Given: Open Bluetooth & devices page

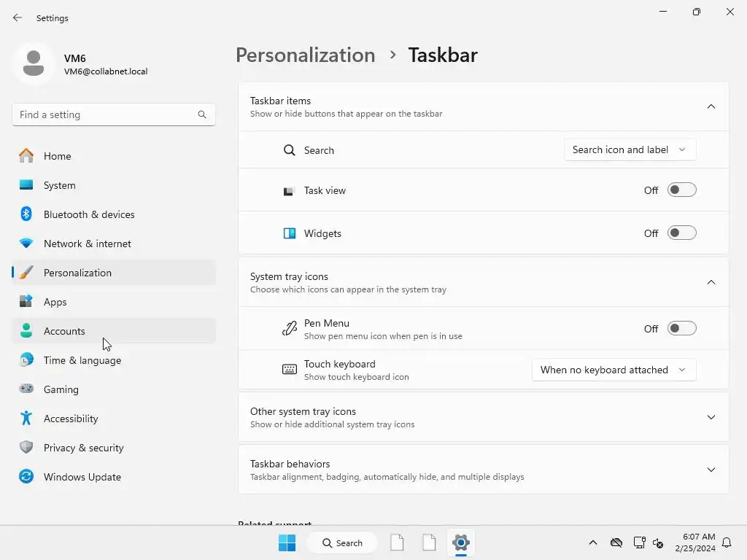Looking at the screenshot, I should click(113, 214).
